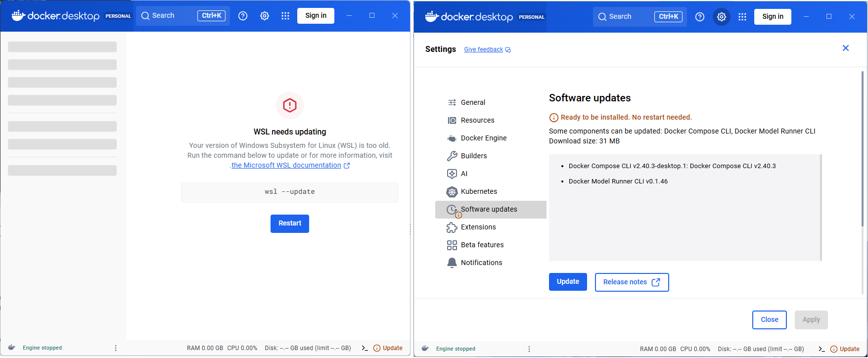Click the blue Restart button
The height and width of the screenshot is (358, 868).
coord(290,224)
